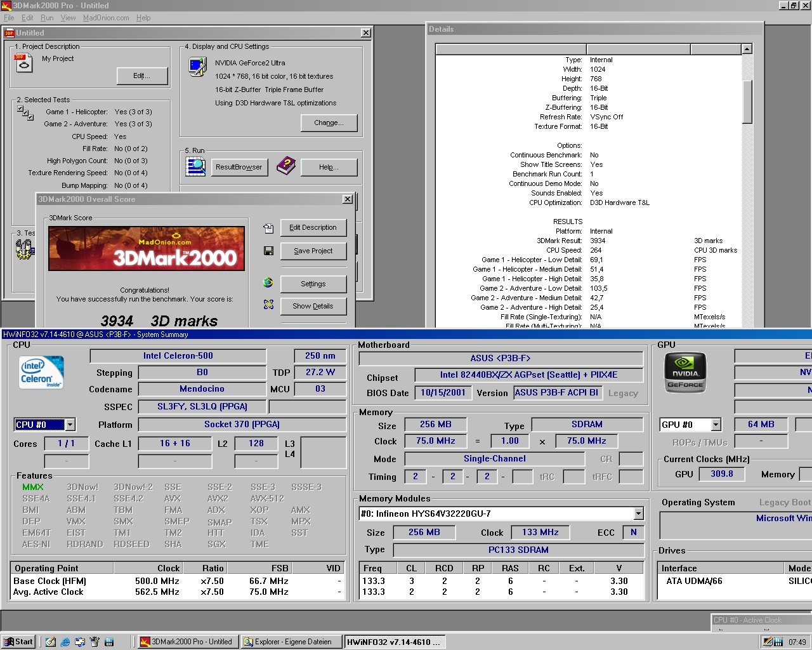Click the Save Project floppy disk icon

(268, 251)
